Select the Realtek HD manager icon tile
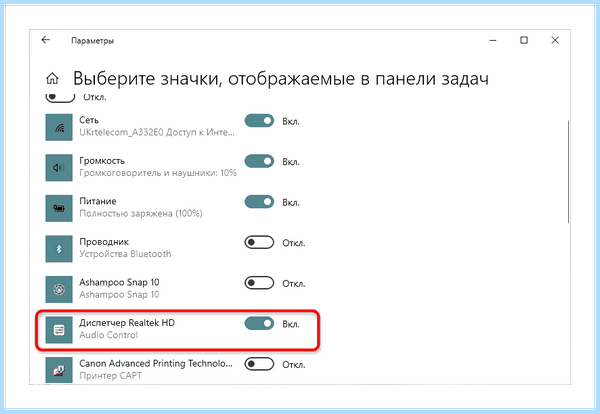Screen dimensions: 600x414 (59, 330)
